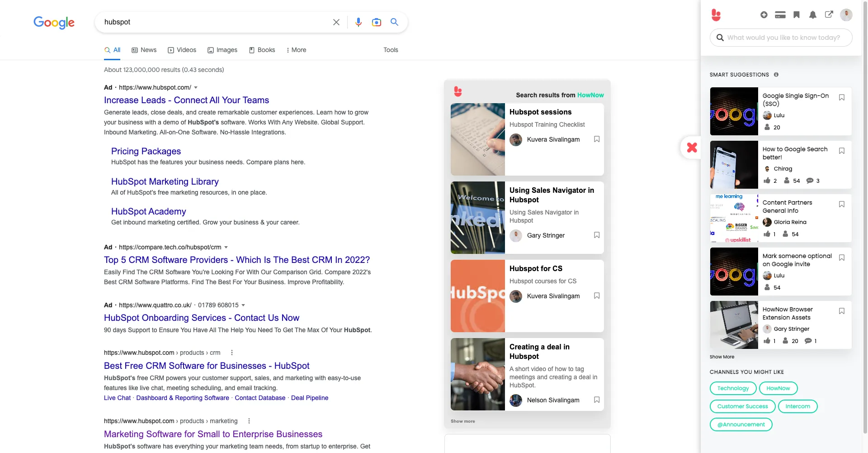Switch to Videos tab
Screen dimensions: 868x453
pos(182,50)
